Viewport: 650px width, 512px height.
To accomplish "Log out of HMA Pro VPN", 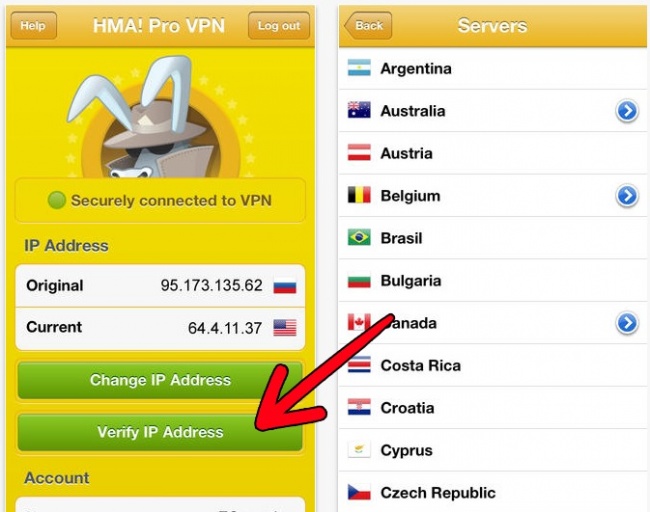I will click(279, 25).
